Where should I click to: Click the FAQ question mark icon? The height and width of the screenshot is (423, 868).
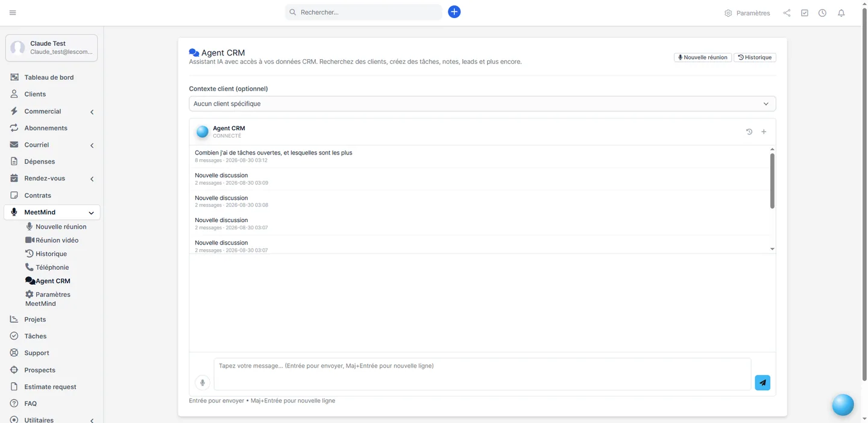[x=14, y=404]
